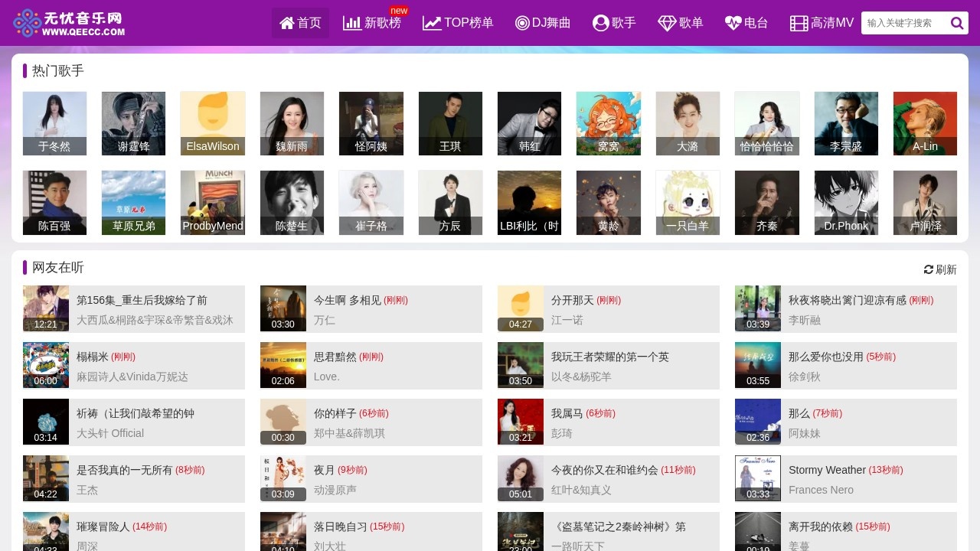The width and height of the screenshot is (980, 551).
Task: Click the disc icon for DJ舞曲
Action: (x=522, y=23)
